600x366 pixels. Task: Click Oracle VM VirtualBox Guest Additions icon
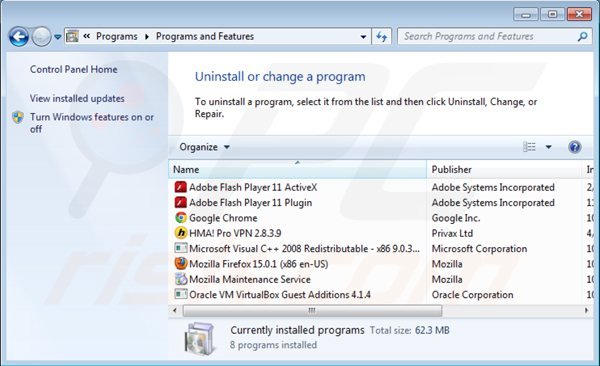click(x=181, y=294)
